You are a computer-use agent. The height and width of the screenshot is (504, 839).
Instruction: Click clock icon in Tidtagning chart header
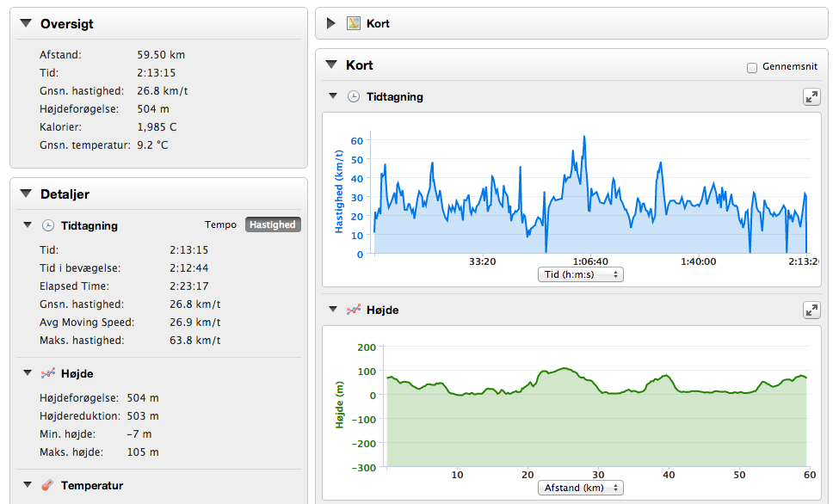point(354,97)
